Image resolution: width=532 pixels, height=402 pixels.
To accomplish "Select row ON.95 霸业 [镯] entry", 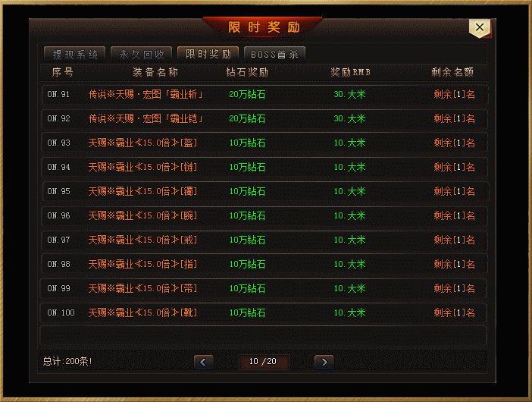I will click(x=264, y=191).
